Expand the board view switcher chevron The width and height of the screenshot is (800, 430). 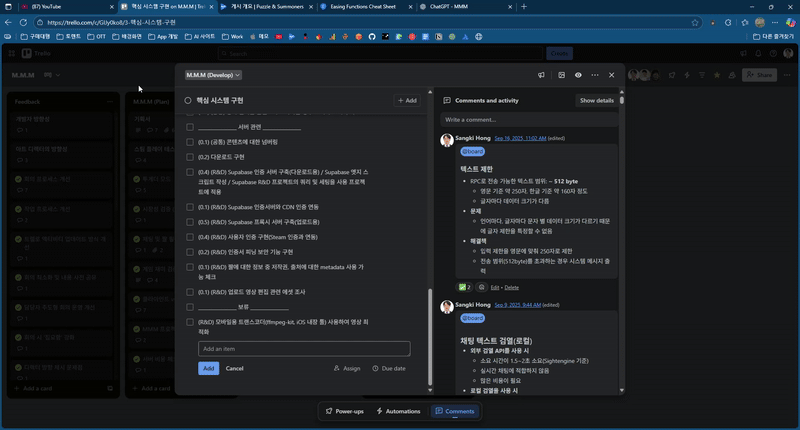point(58,75)
